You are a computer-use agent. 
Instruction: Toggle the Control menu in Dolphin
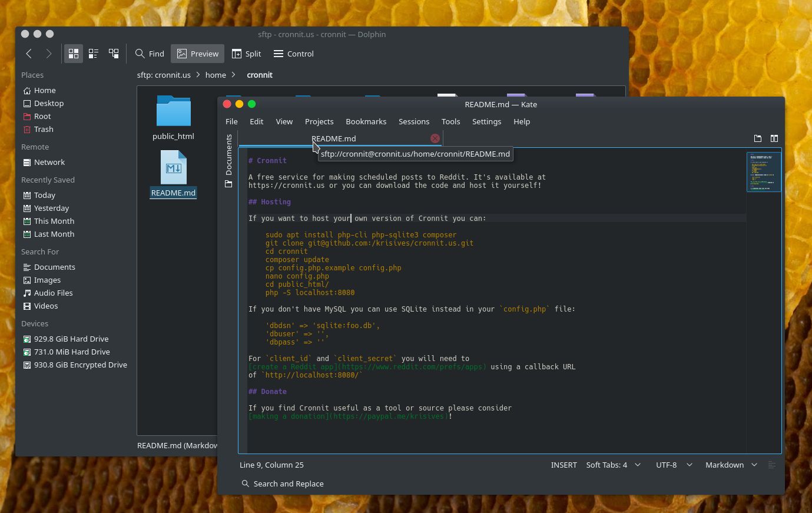(293, 54)
